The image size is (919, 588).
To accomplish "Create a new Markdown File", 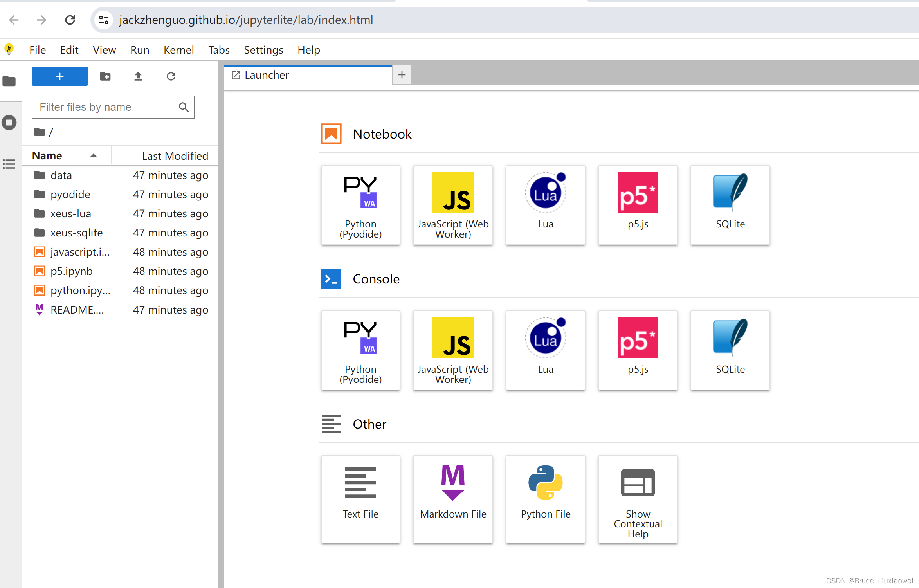I will tap(453, 500).
